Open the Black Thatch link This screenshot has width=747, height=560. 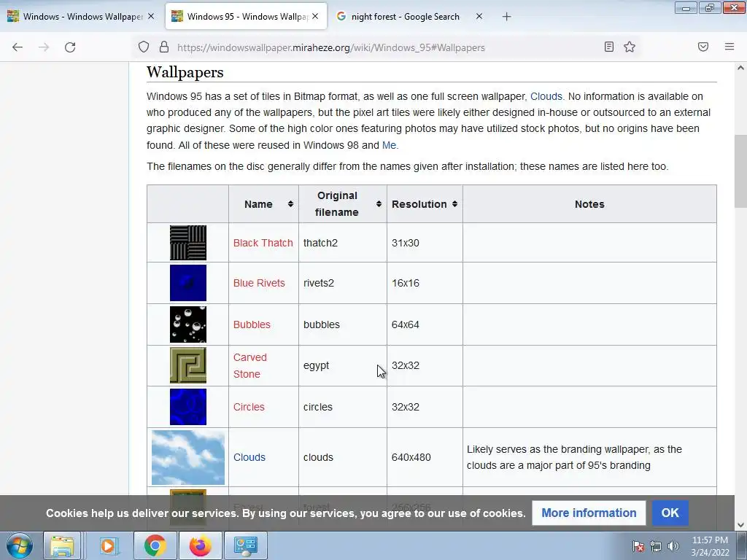[x=263, y=243]
